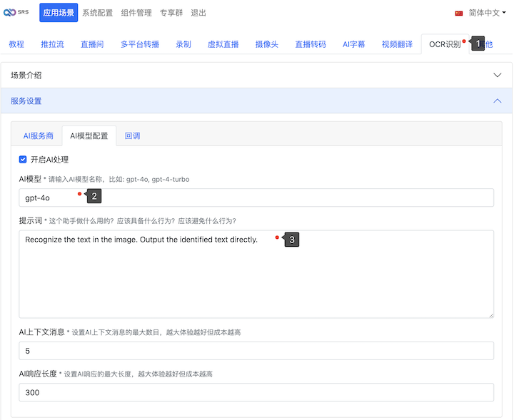
Task: Click the AI模型 input with gpt-4o
Action: [256, 198]
